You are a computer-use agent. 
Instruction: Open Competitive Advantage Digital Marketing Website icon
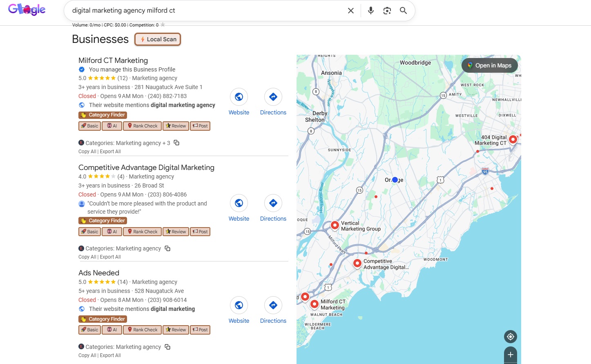pyautogui.click(x=239, y=203)
